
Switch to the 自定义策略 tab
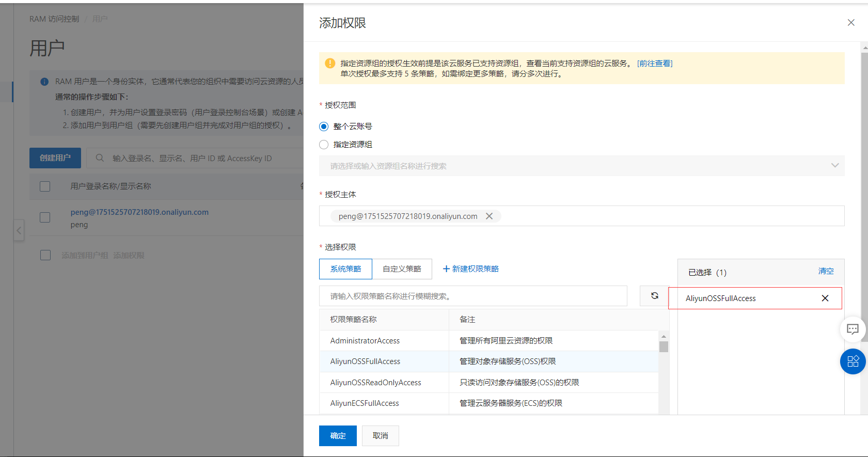click(x=402, y=269)
